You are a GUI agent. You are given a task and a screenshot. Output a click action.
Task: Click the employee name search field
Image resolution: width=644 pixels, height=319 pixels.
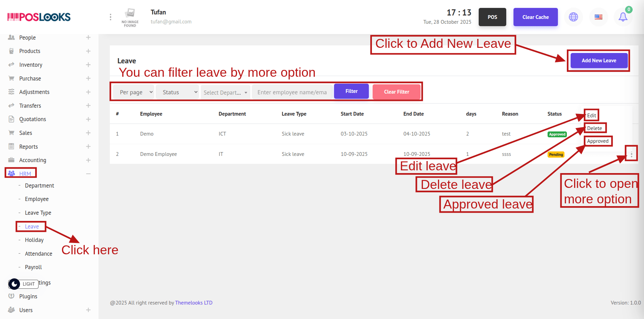tap(292, 92)
